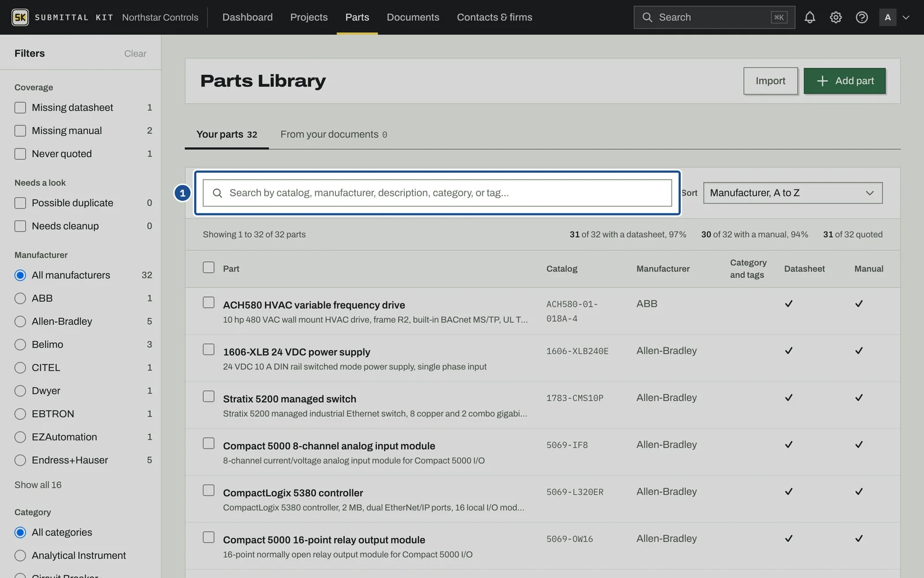Check the Missing manual filter

(x=20, y=131)
